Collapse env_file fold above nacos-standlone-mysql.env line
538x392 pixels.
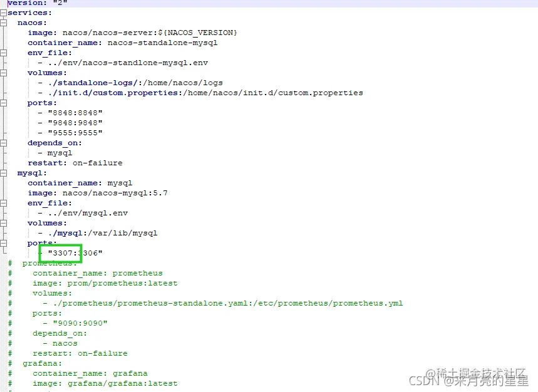[3, 53]
